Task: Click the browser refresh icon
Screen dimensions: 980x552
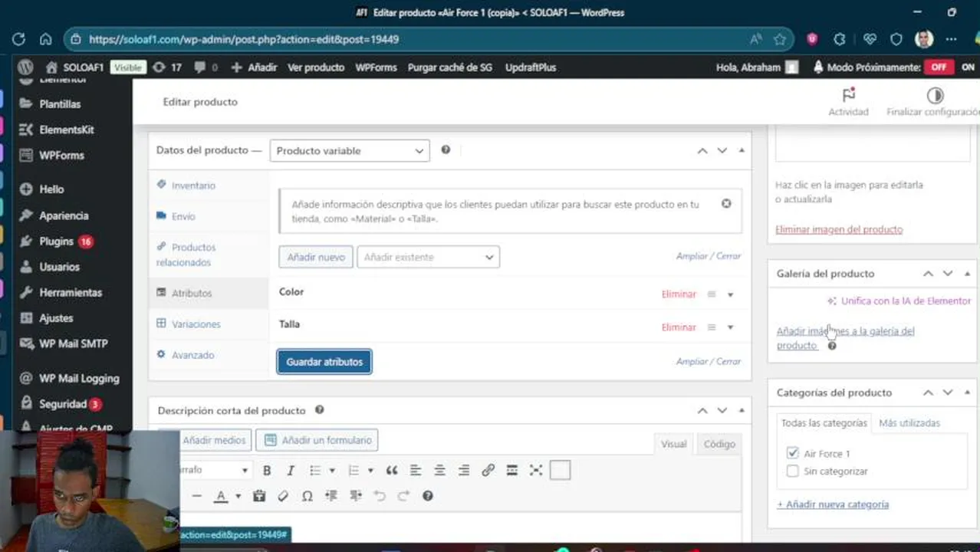Action: click(x=18, y=39)
